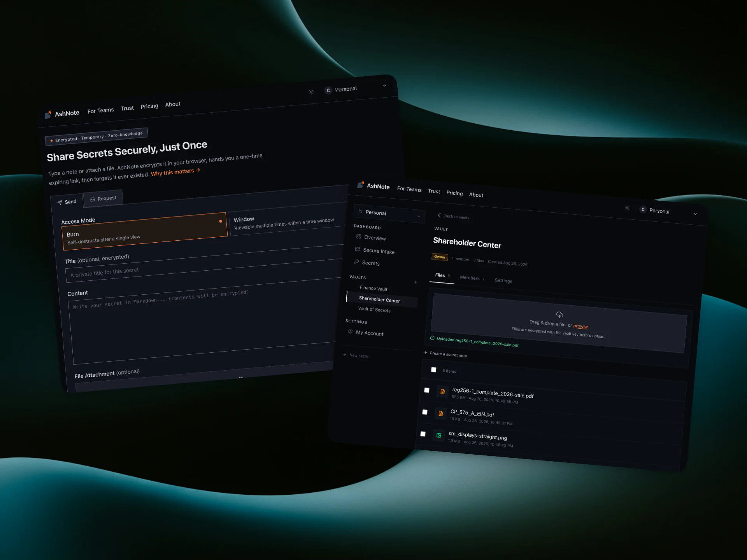Open Trust in the vault window nav

pos(434,191)
